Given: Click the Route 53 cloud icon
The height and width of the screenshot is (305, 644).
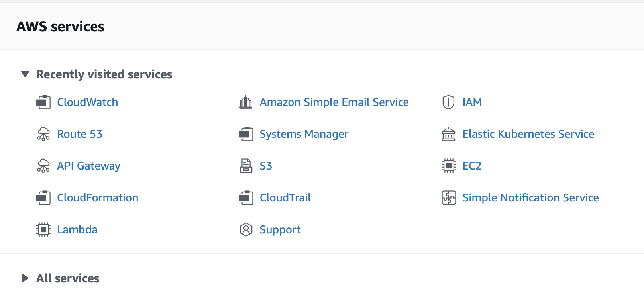Looking at the screenshot, I should tap(43, 134).
